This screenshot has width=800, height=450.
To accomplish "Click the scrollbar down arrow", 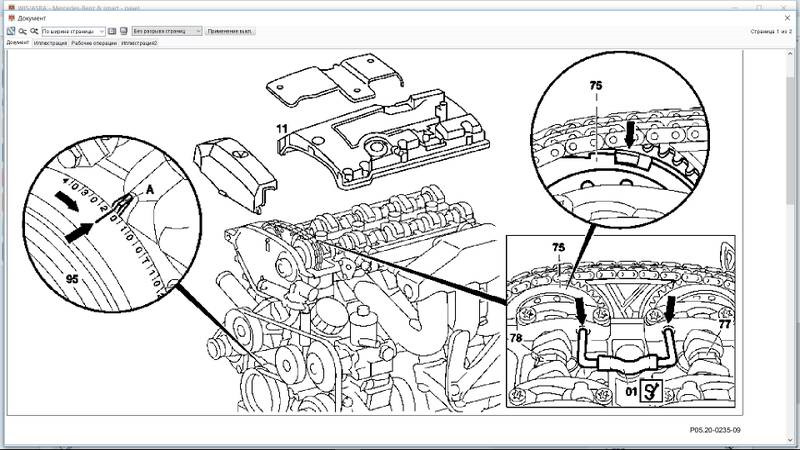I will click(x=790, y=440).
